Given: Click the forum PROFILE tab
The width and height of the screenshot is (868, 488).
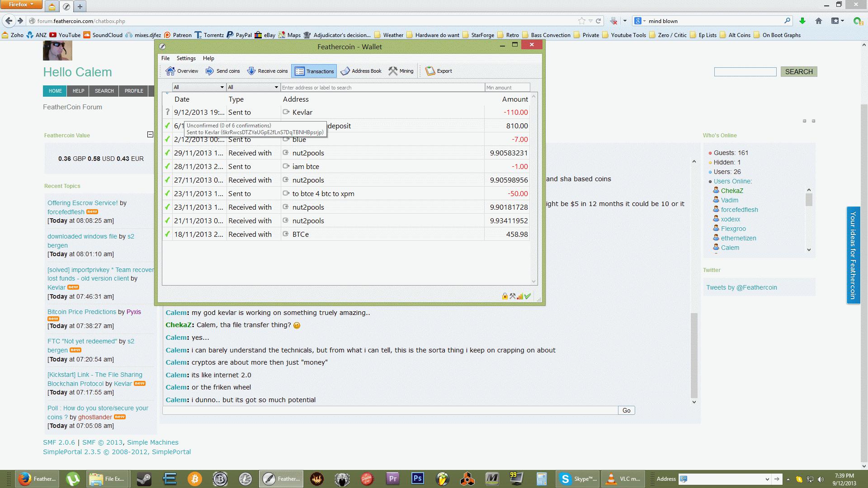Looking at the screenshot, I should [134, 91].
